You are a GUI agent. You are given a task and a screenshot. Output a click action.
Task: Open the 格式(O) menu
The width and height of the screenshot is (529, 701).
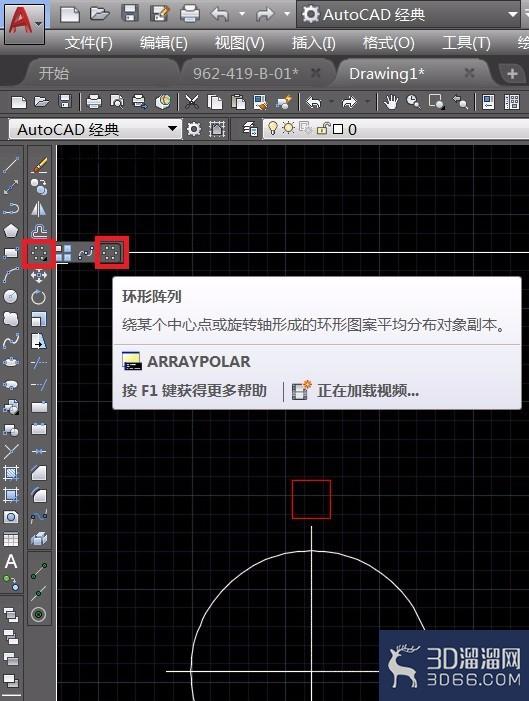[x=389, y=43]
